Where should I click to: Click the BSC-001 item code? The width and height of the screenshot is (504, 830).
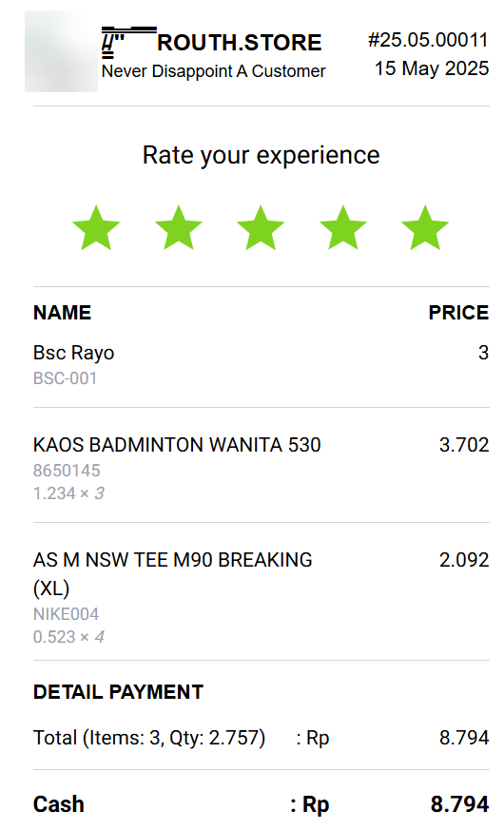(65, 378)
